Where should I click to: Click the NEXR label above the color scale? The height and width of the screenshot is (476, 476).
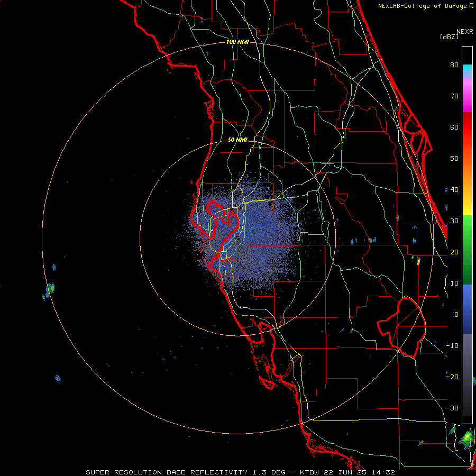[465, 32]
